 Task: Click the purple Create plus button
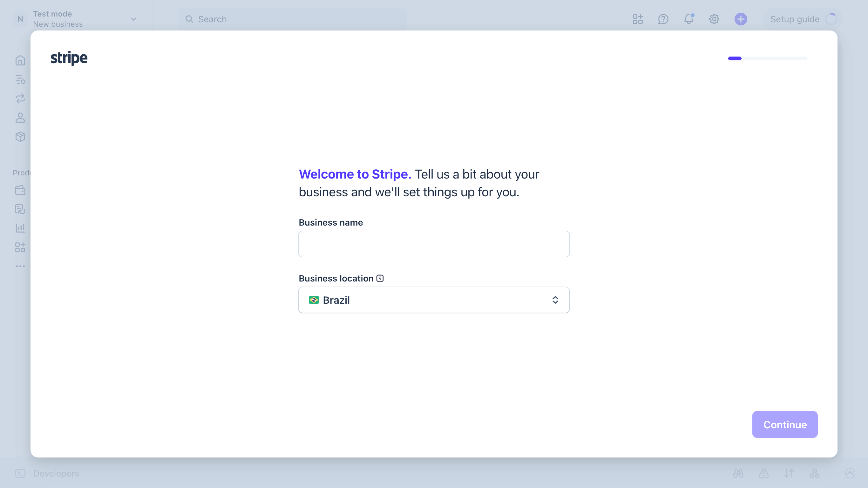click(741, 19)
